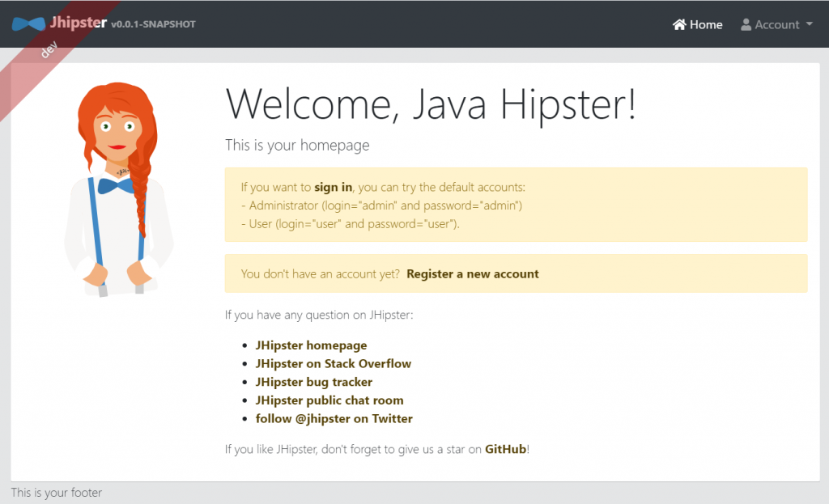Screen dimensions: 829x504
Task: Click the dev ribbon banner
Action: coord(49,50)
